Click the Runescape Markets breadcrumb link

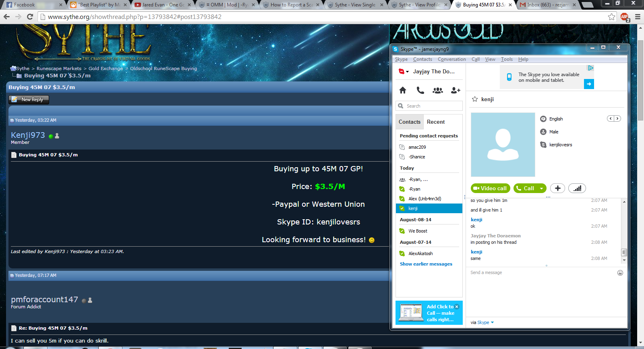(x=59, y=69)
